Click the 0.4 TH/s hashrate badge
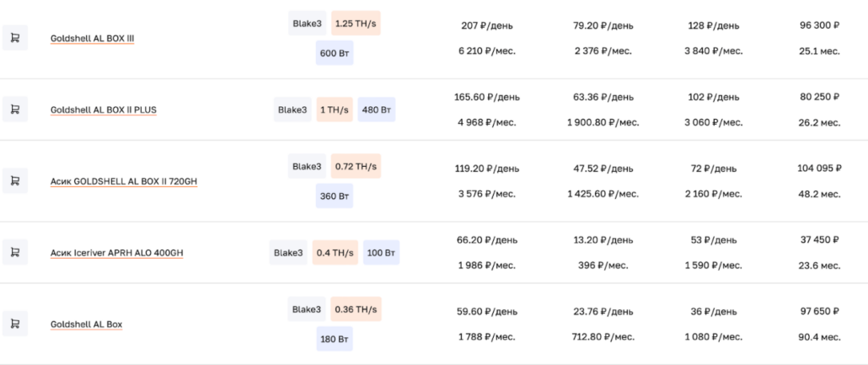 (x=335, y=253)
